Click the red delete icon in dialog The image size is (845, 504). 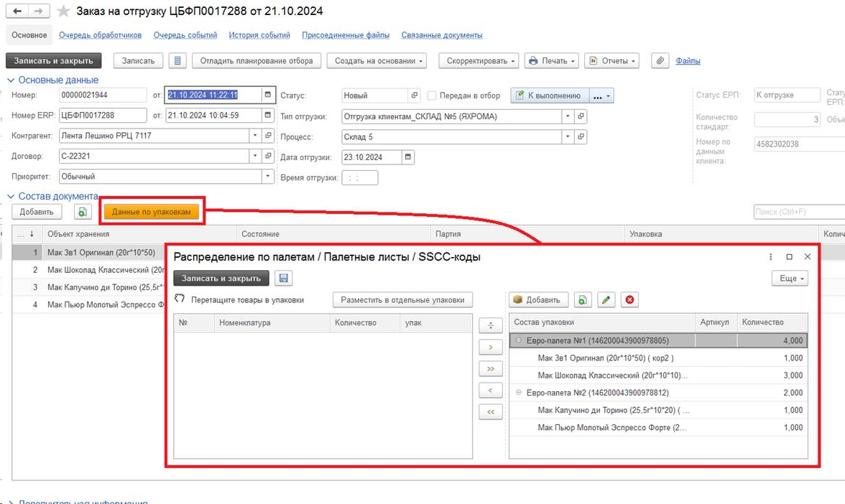pyautogui.click(x=630, y=299)
